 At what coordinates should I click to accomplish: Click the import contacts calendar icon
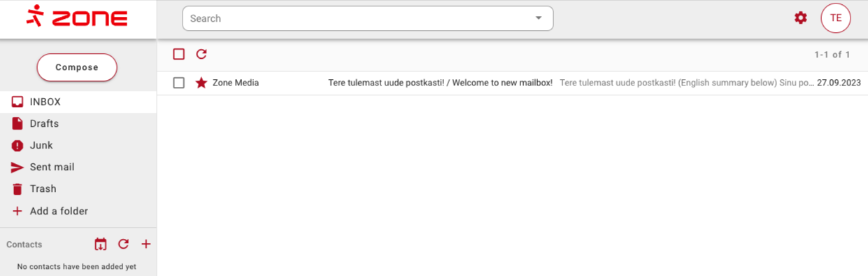point(101,244)
